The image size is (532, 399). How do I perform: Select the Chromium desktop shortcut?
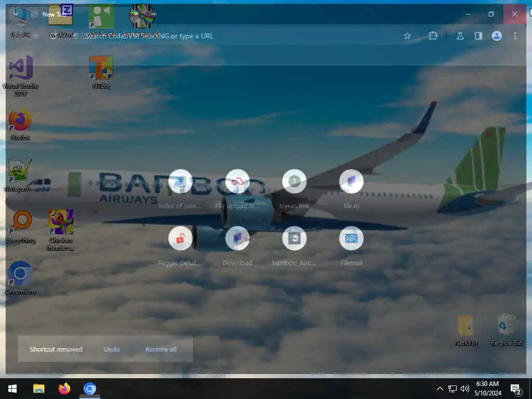20,278
